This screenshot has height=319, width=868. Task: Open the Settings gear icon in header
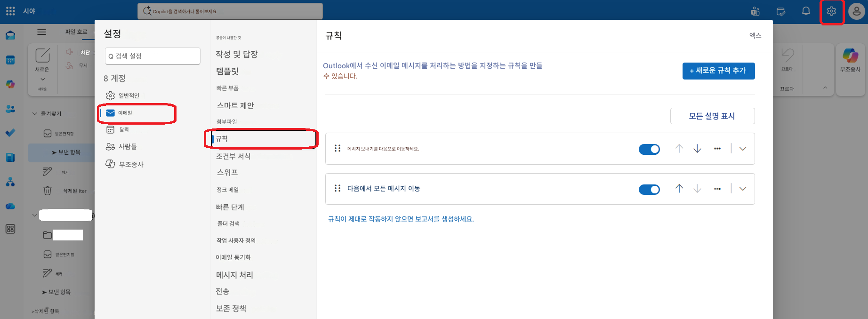(831, 11)
